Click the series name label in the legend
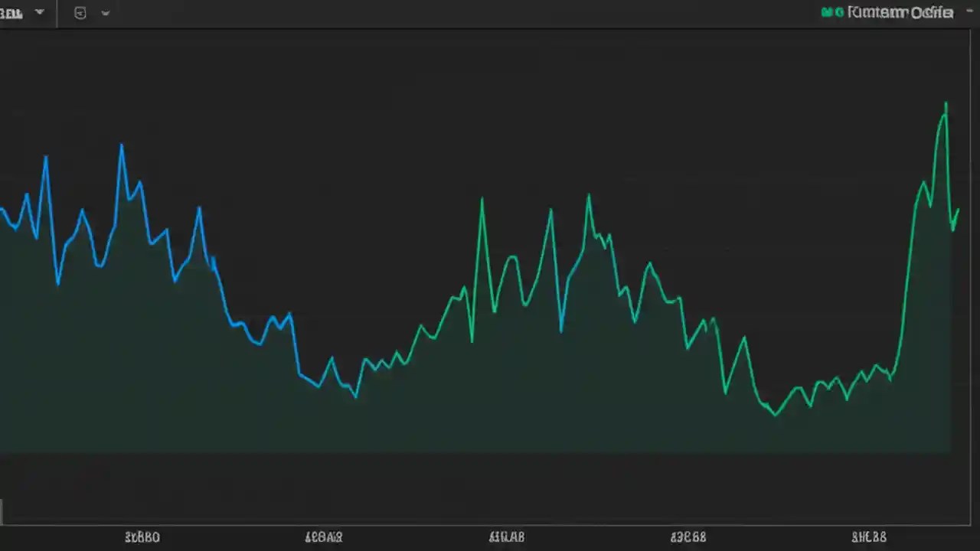The width and height of the screenshot is (980, 551). [x=900, y=12]
